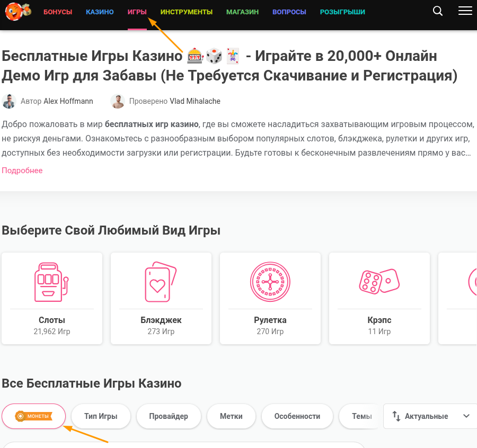The image size is (477, 448).
Task: Select the Рулетка wheel icon
Action: pyautogui.click(x=270, y=282)
